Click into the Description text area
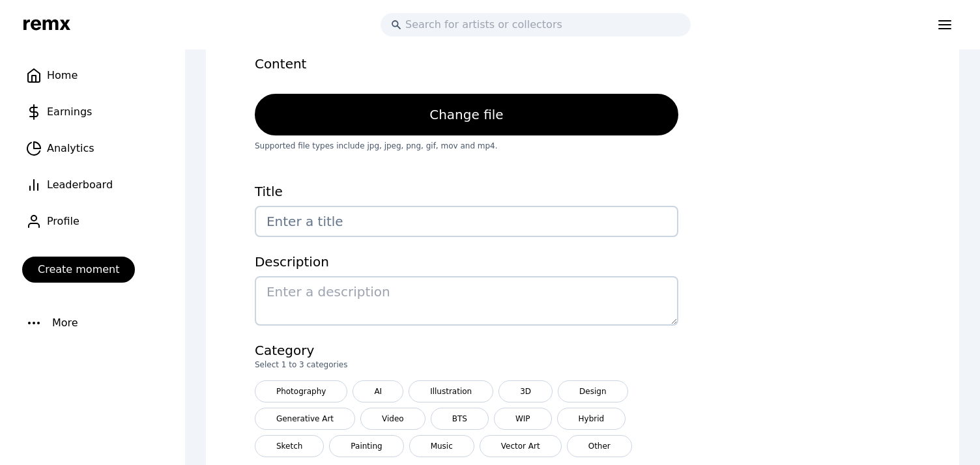Image resolution: width=980 pixels, height=465 pixels. point(466,301)
